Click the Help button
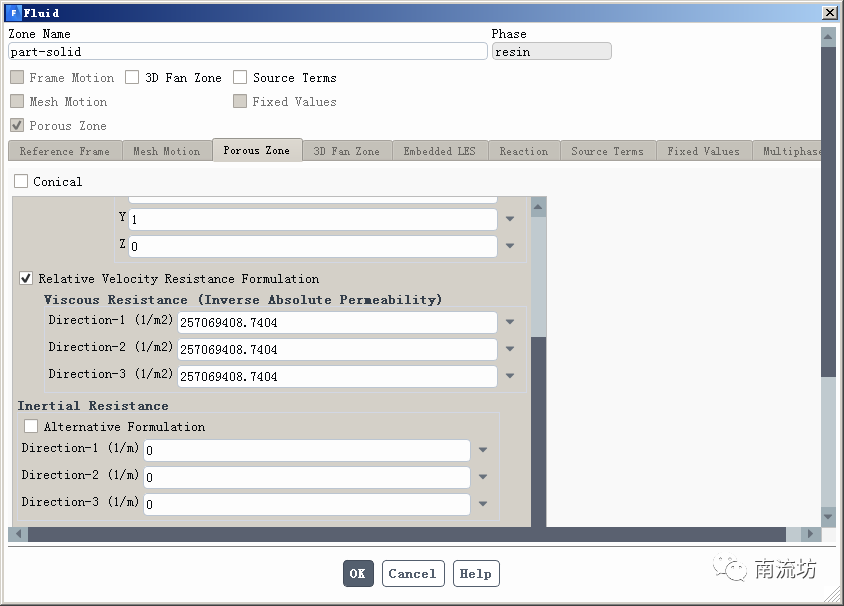This screenshot has height=606, width=844. click(x=475, y=573)
